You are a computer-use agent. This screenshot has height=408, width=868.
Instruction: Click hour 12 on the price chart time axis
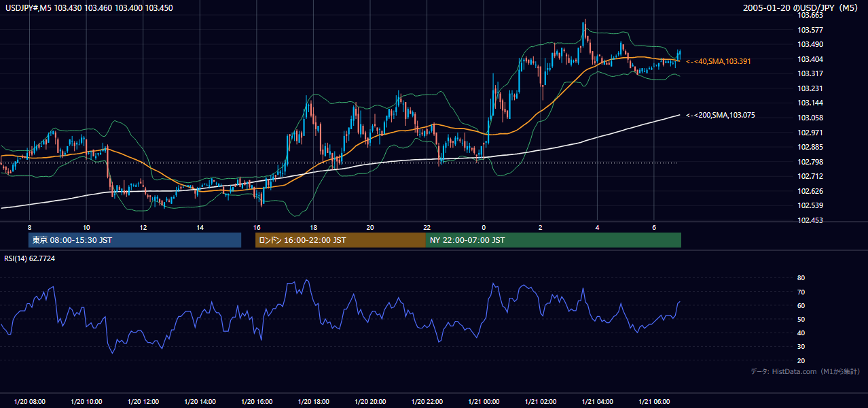click(x=143, y=227)
